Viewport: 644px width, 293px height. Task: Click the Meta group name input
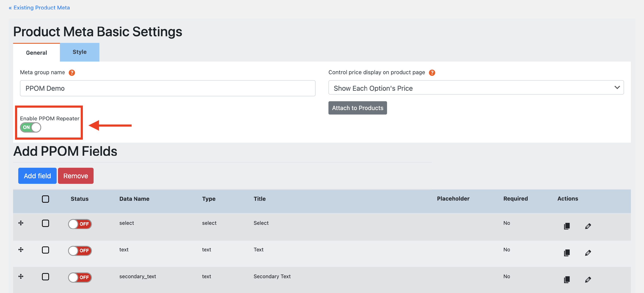pyautogui.click(x=167, y=88)
